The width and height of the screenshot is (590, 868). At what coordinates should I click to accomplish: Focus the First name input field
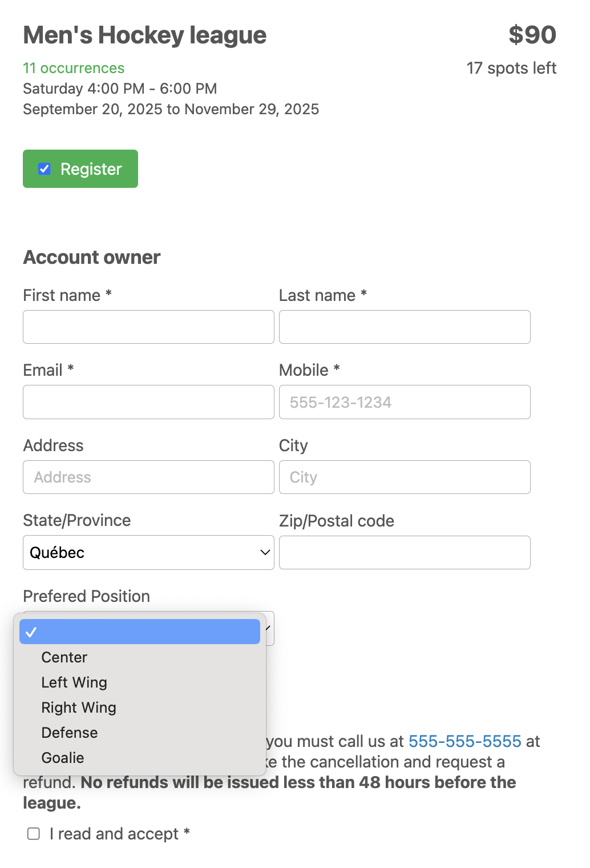point(148,327)
